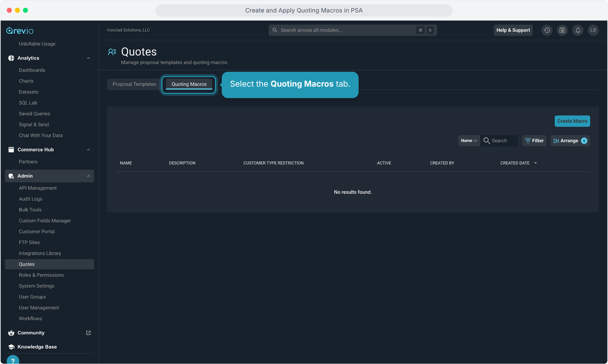
Task: Collapse the Admin section chevron
Action: [88, 176]
